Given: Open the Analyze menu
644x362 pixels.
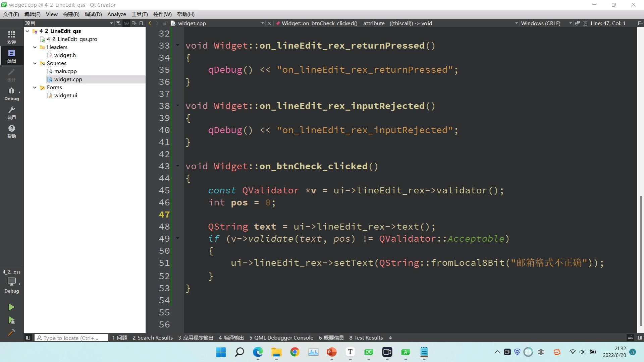Looking at the screenshot, I should pyautogui.click(x=117, y=14).
